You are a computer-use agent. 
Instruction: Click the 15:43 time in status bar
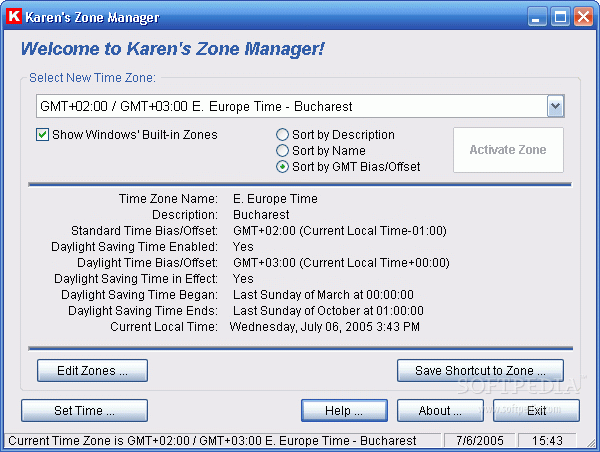[x=547, y=441]
